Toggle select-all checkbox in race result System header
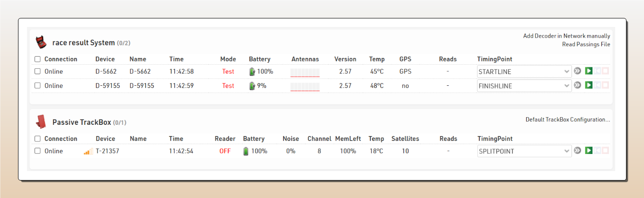Image resolution: width=644 pixels, height=198 pixels. tap(38, 59)
